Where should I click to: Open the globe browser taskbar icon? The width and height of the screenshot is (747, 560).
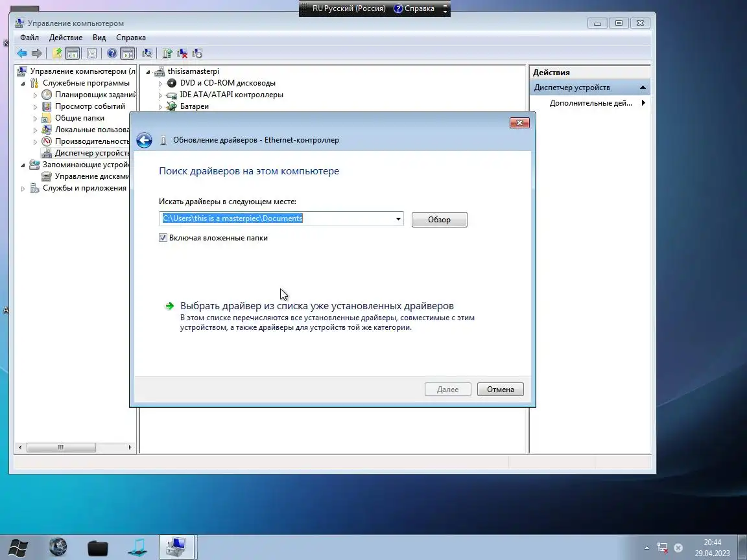point(58,547)
